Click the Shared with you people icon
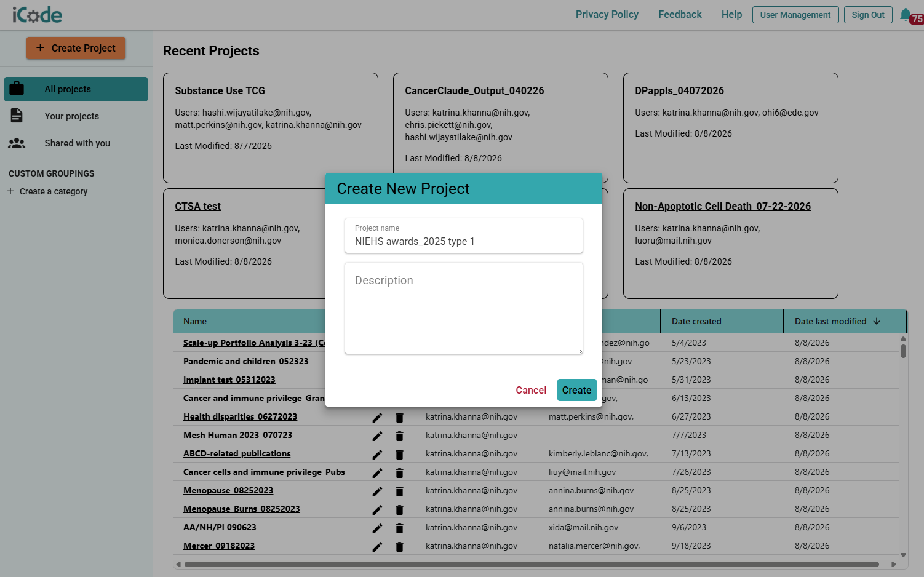 [17, 143]
